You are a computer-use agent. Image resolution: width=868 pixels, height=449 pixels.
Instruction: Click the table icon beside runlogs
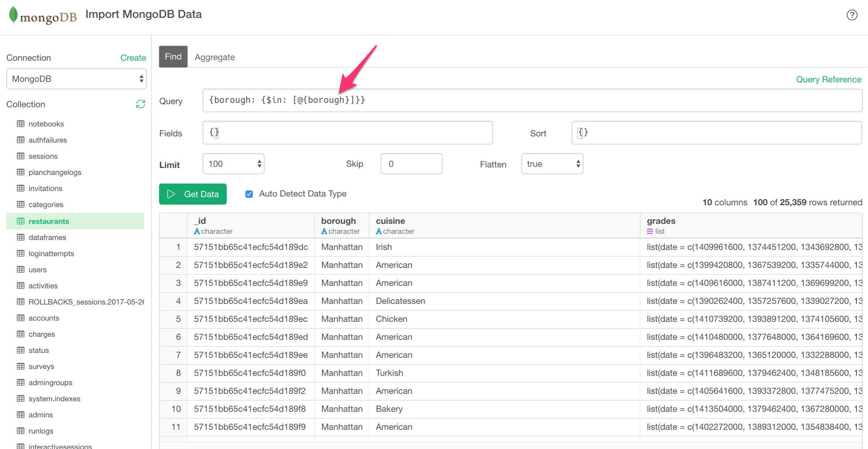(21, 431)
